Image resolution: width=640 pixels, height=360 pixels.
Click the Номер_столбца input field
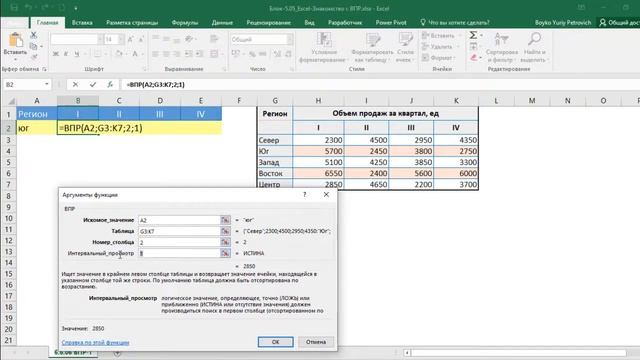tap(179, 242)
